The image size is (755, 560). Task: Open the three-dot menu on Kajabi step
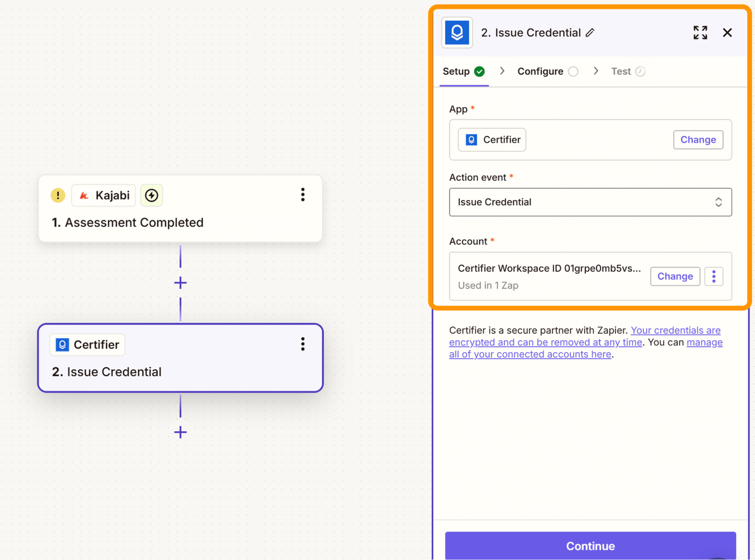[303, 195]
